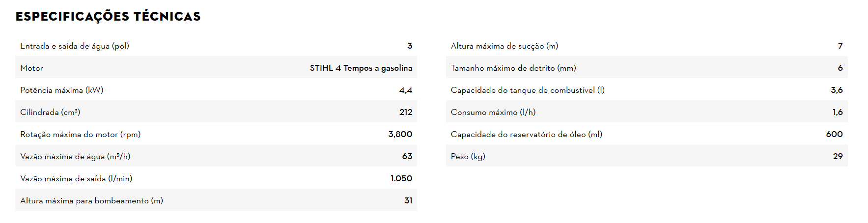Click the Consumo máximo (l/h) label

pyautogui.click(x=493, y=112)
